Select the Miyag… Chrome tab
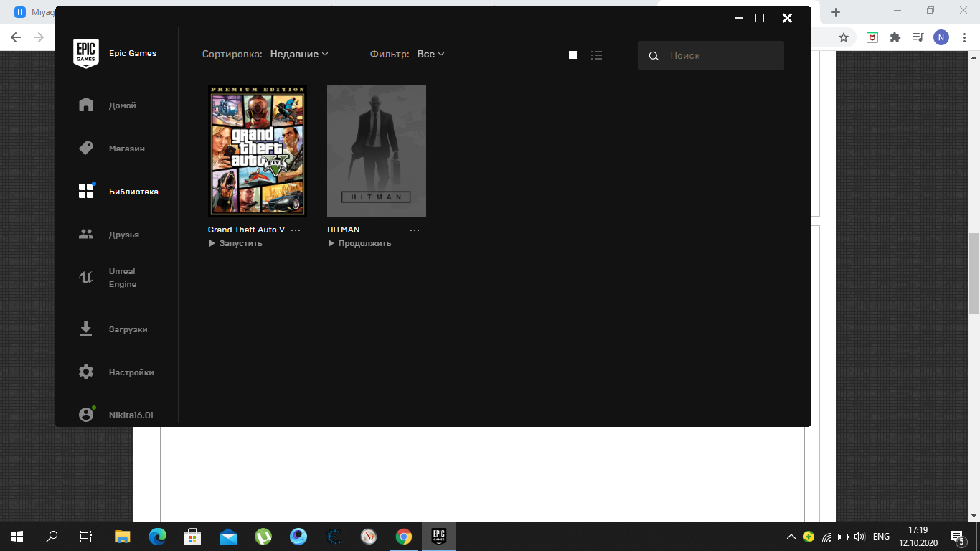 [x=34, y=12]
